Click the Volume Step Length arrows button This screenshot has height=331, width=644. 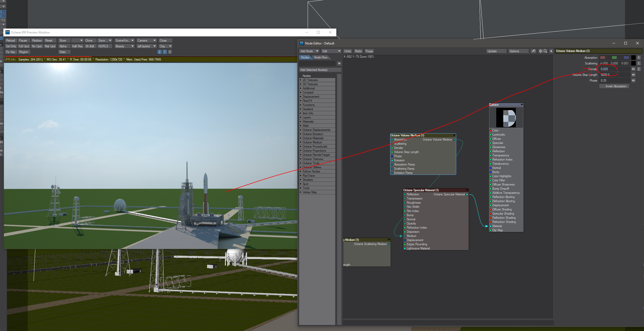(633, 75)
